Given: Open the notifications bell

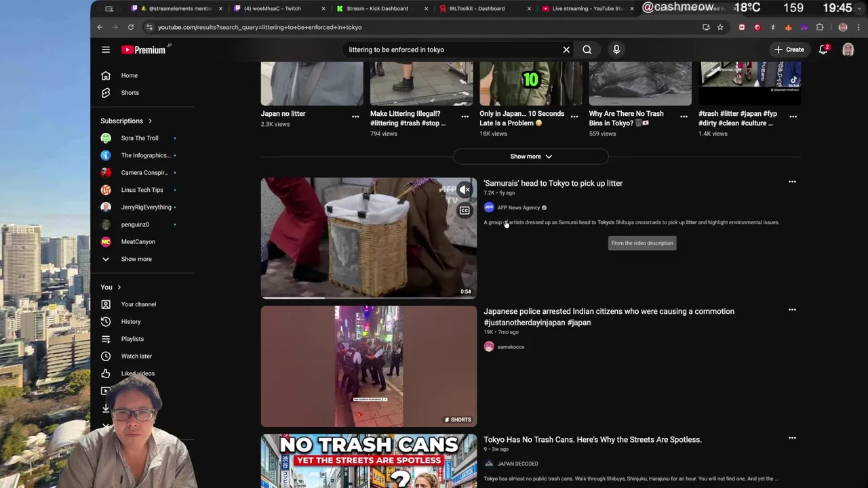Looking at the screenshot, I should pyautogui.click(x=823, y=49).
